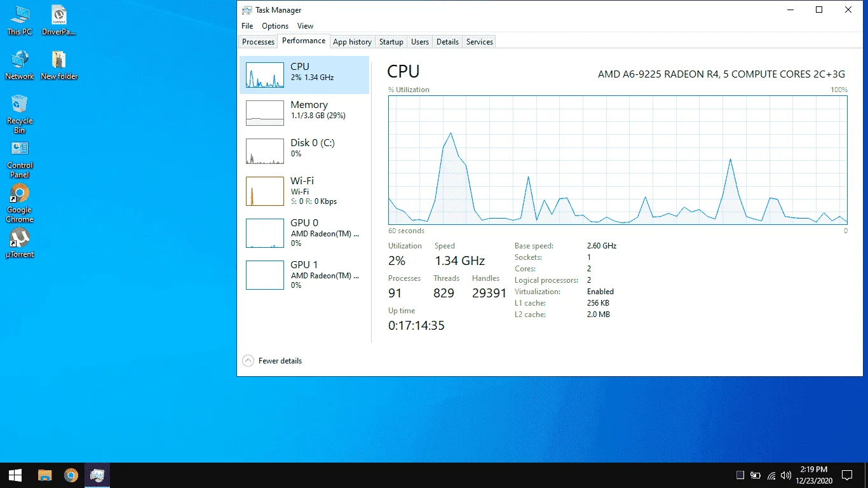Select the Control Panel desktop icon
The width and height of the screenshot is (868, 488).
click(20, 159)
